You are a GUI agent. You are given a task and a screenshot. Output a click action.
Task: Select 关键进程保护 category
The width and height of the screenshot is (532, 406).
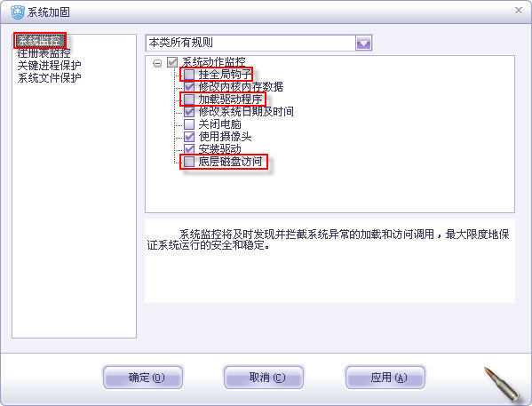coord(49,65)
